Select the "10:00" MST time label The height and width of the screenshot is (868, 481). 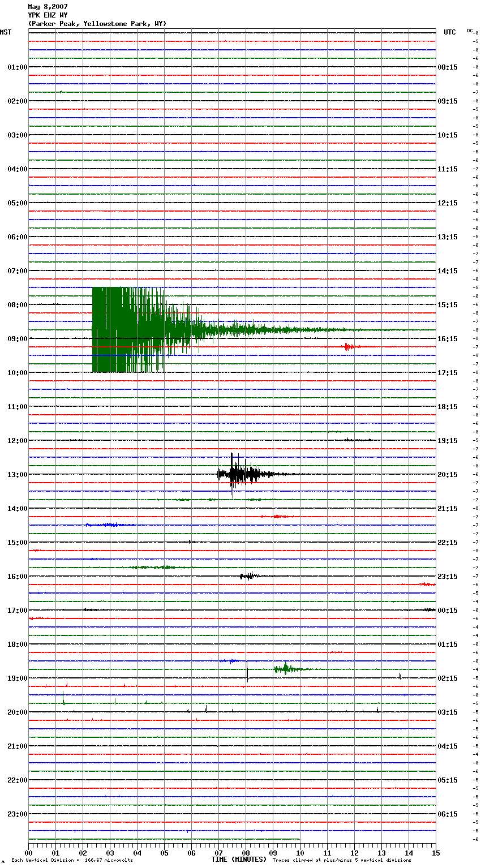point(17,373)
